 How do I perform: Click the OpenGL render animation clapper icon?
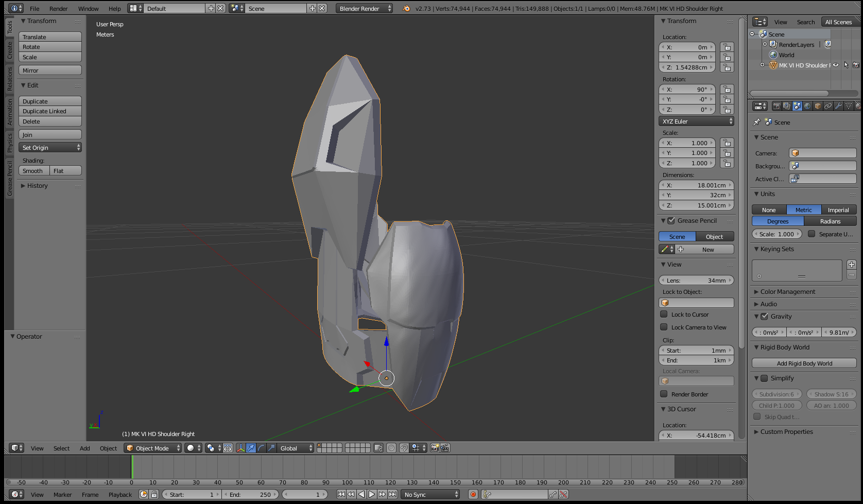click(445, 448)
